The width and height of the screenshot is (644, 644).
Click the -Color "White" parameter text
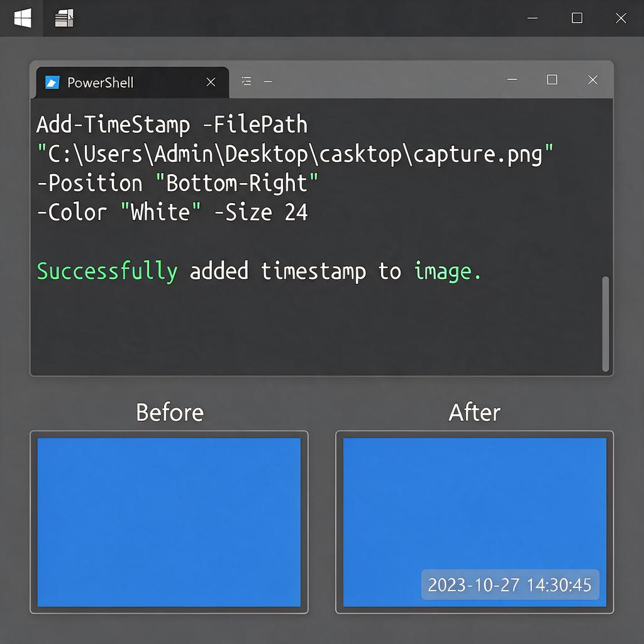[x=119, y=213]
